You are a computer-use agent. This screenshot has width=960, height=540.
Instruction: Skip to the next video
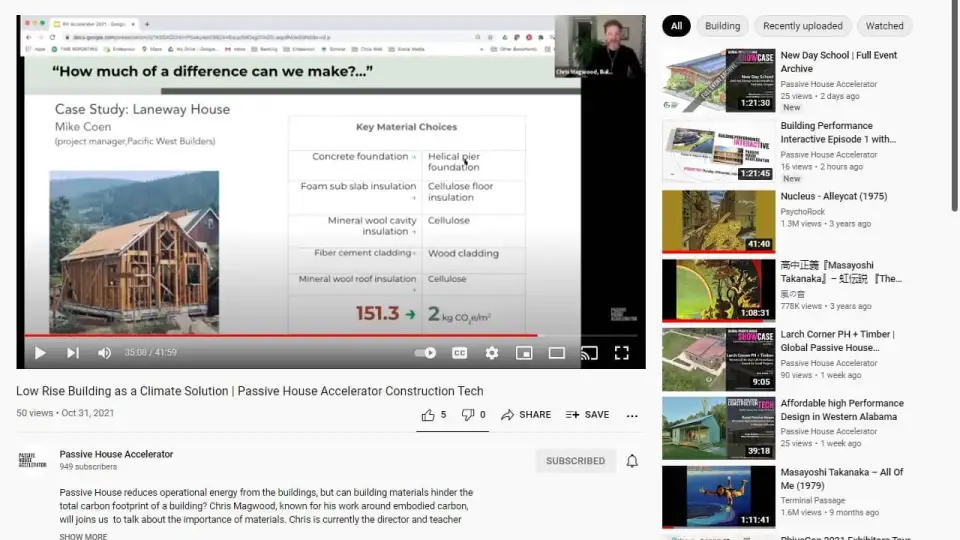point(72,353)
